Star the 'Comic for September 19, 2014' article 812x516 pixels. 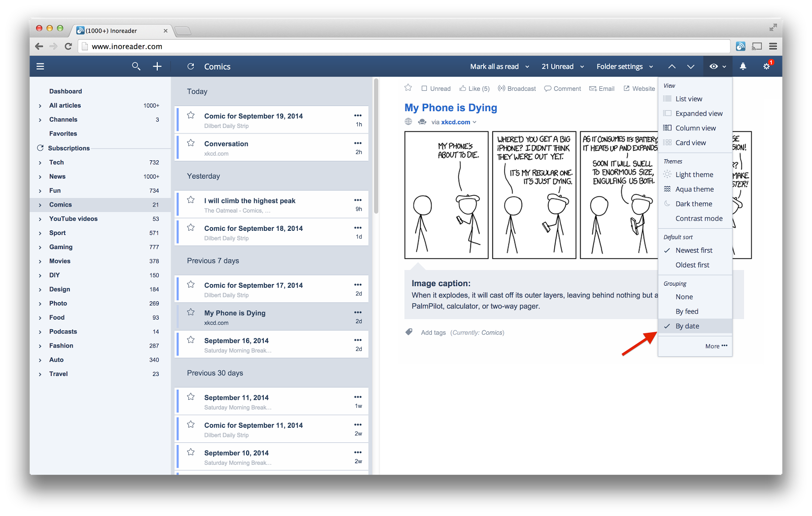tap(191, 115)
